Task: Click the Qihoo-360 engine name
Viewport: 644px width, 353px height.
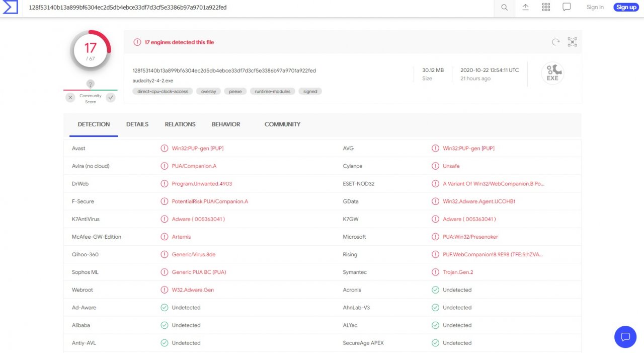Action: point(86,255)
